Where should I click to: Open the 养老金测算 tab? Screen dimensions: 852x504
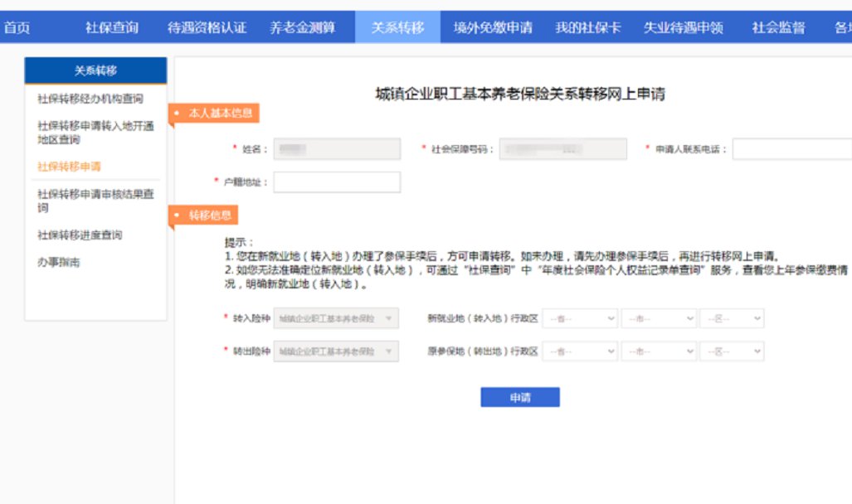pyautogui.click(x=303, y=27)
